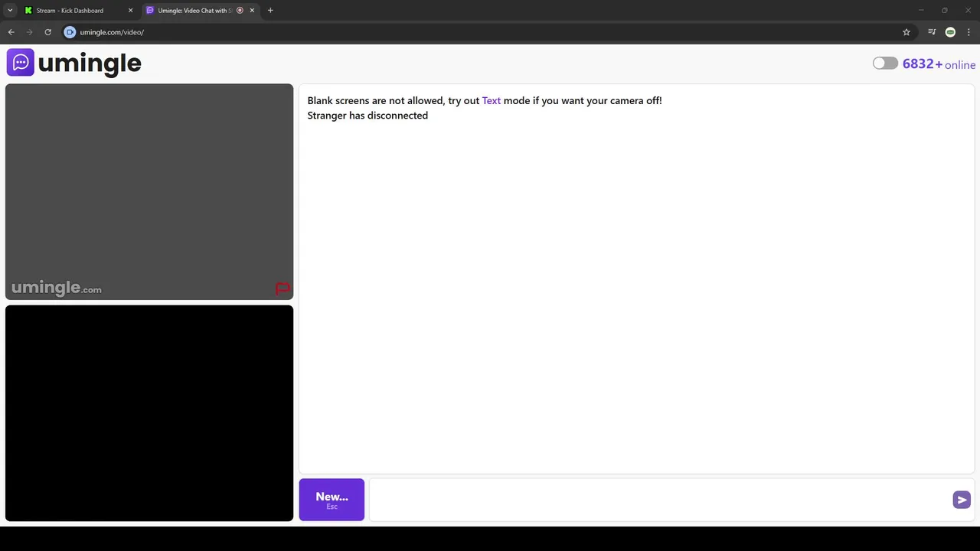Screen dimensions: 980x551
Task: Click the Blank screens are not allowed notice
Action: 485,100
